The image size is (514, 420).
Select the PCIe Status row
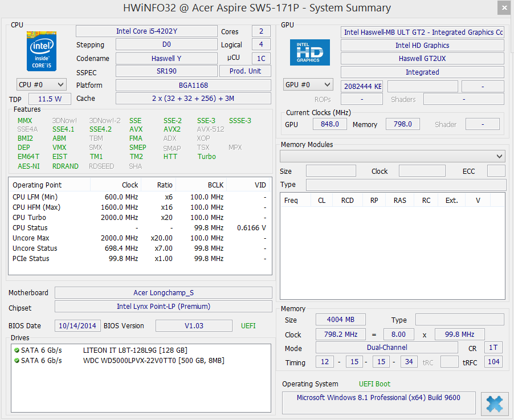pyautogui.click(x=140, y=258)
